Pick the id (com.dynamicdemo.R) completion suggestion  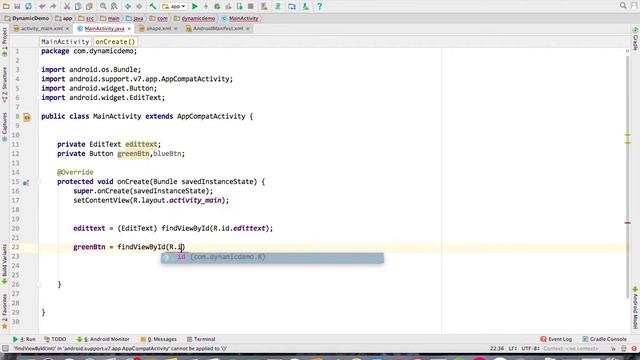point(272,258)
